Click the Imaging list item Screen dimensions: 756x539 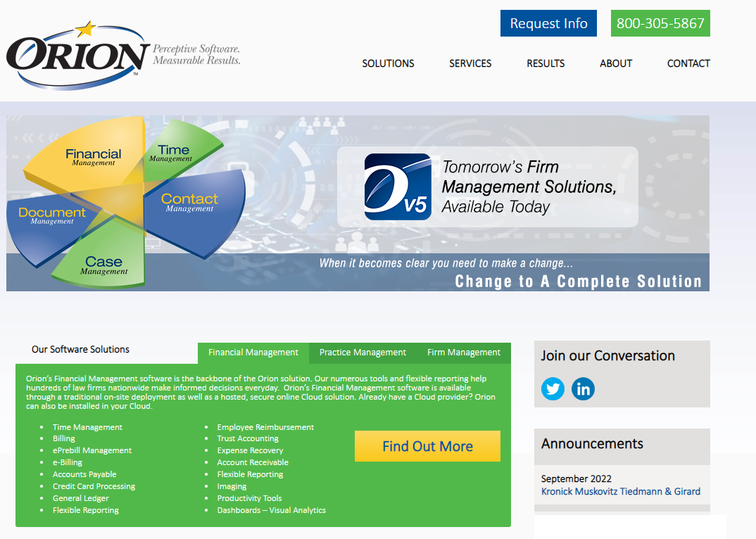(x=232, y=486)
